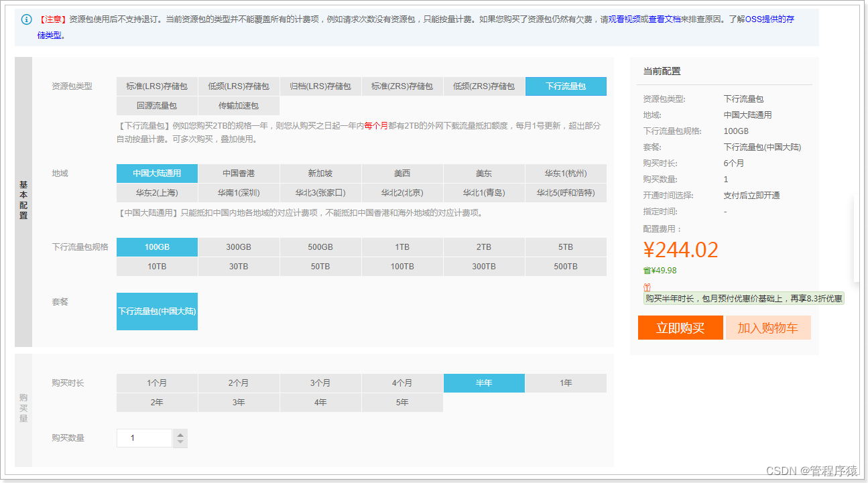Choose the 500TB downstream traffic pack size
868x483 pixels.
coord(566,266)
